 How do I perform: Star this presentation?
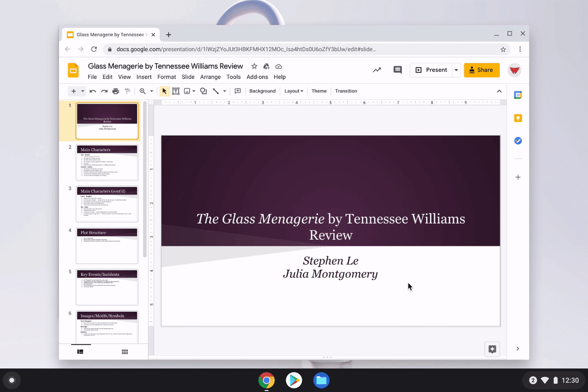click(x=254, y=66)
